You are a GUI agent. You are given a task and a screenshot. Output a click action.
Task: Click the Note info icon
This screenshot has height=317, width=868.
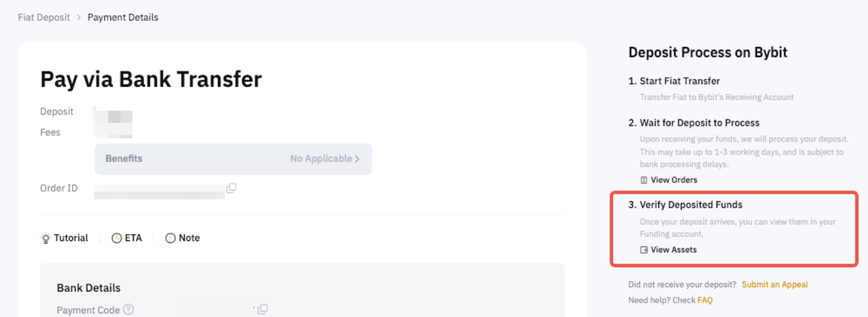[x=170, y=238]
